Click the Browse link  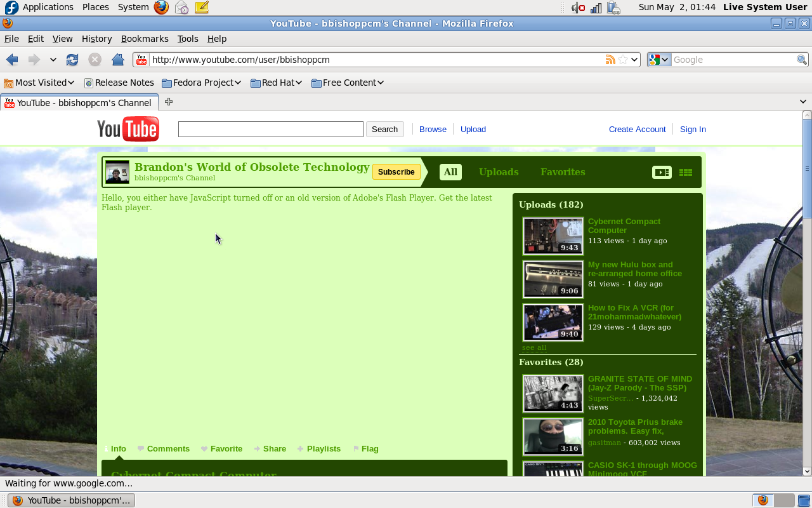point(433,129)
